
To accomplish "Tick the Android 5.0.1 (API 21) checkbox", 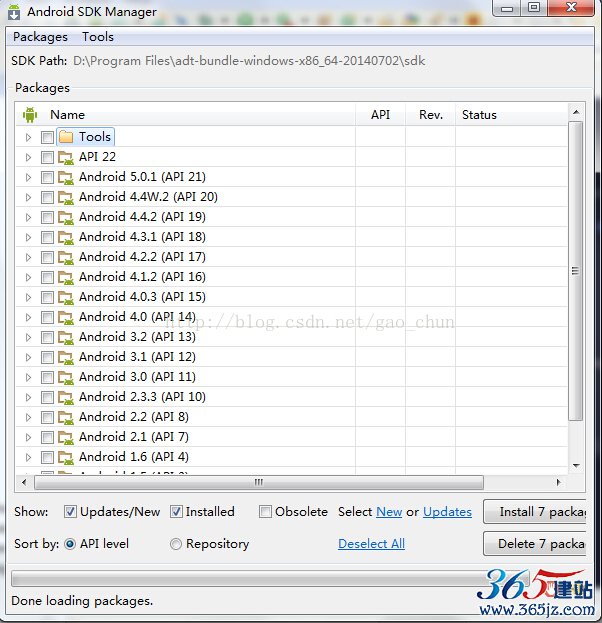I will 47,177.
